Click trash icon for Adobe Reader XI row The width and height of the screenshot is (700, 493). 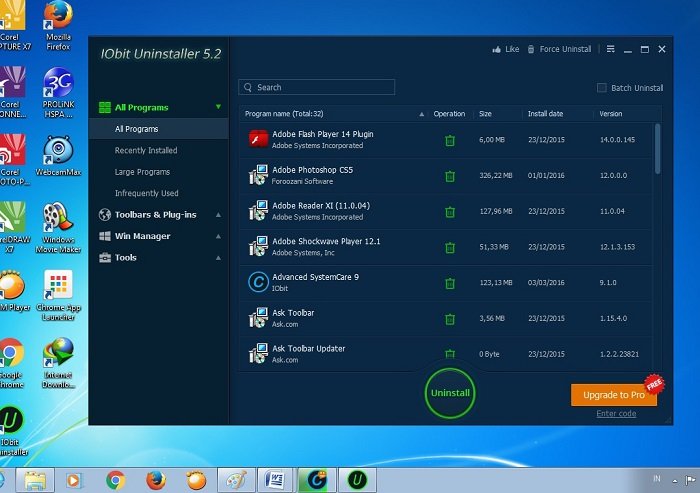tap(450, 211)
